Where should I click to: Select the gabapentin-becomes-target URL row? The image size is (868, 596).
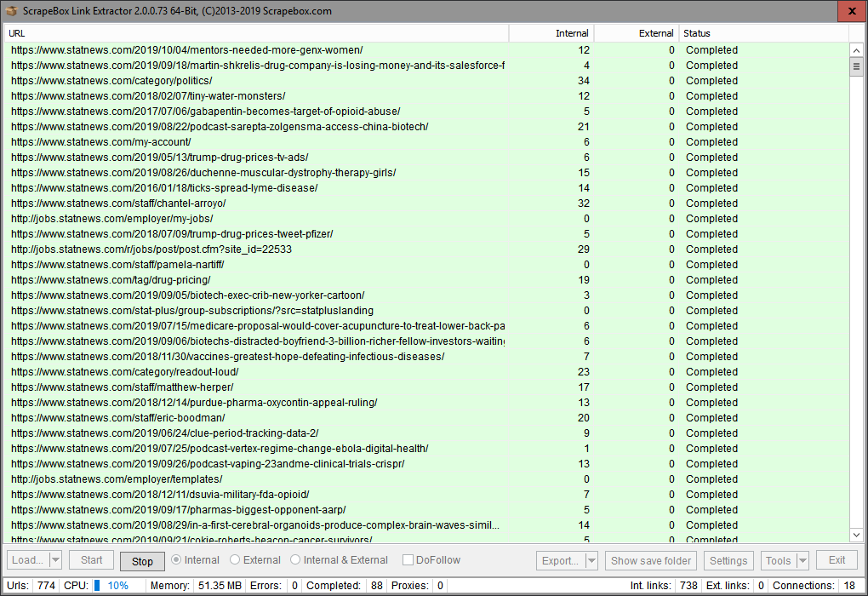tap(426, 112)
